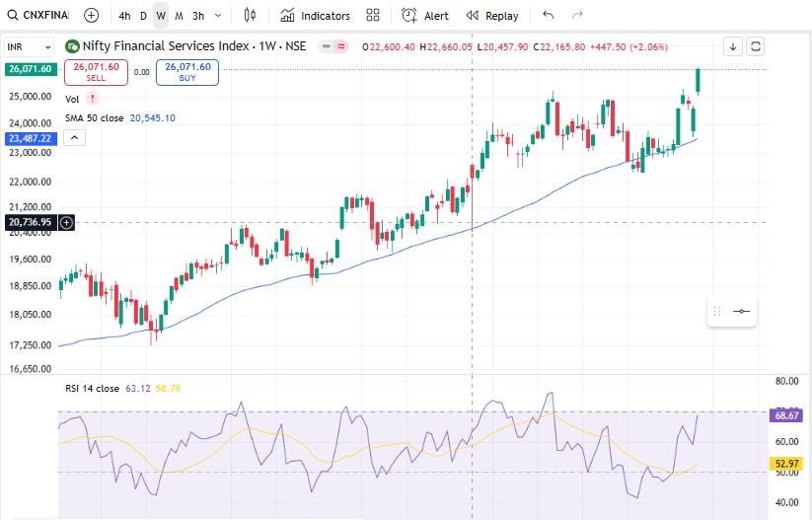Select the W weekly timeframe
The height and width of the screenshot is (520, 812).
point(161,16)
